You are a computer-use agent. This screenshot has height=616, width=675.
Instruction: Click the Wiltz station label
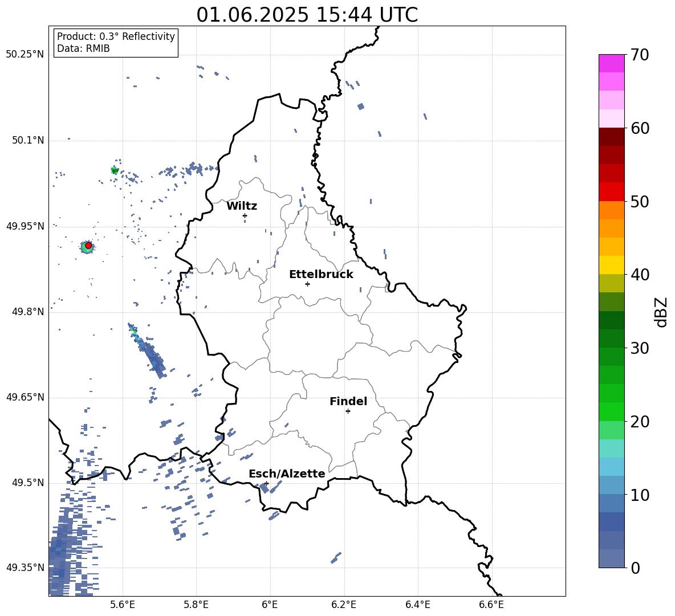coord(242,206)
